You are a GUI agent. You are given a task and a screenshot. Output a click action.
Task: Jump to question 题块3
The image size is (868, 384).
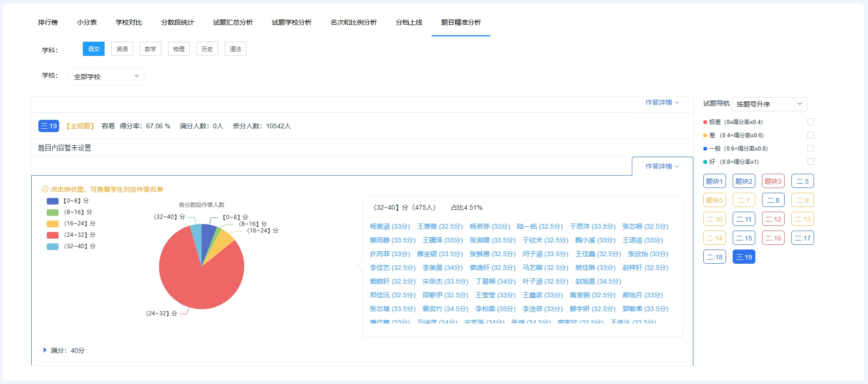[773, 181]
